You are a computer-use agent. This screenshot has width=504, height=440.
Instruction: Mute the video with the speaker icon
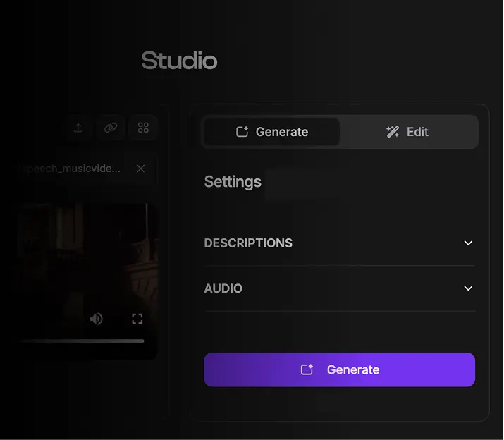96,319
